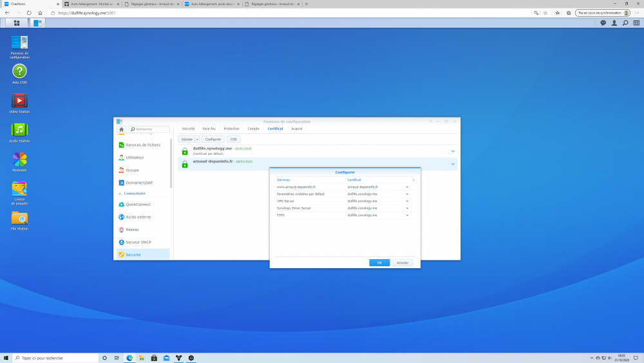Viewport: 644px width, 363px height.
Task: Click Annuler in the Configurer dialog
Action: (x=402, y=262)
